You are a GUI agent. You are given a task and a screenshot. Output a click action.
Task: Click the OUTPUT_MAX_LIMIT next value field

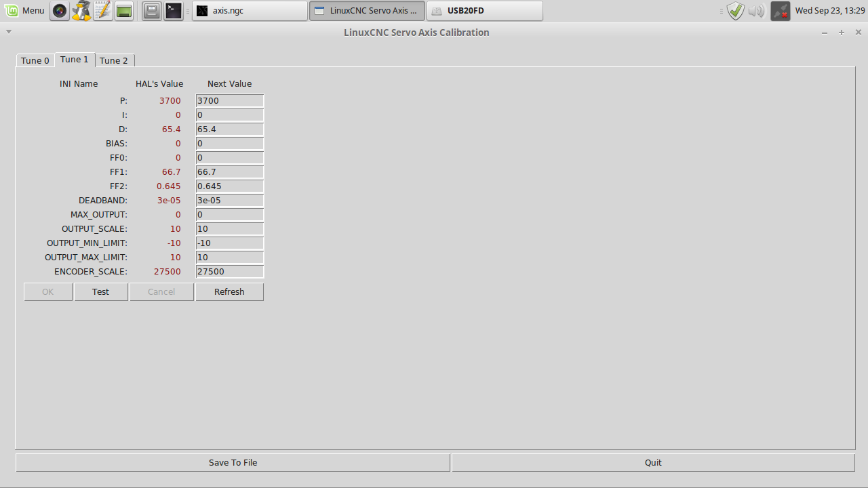pos(230,257)
